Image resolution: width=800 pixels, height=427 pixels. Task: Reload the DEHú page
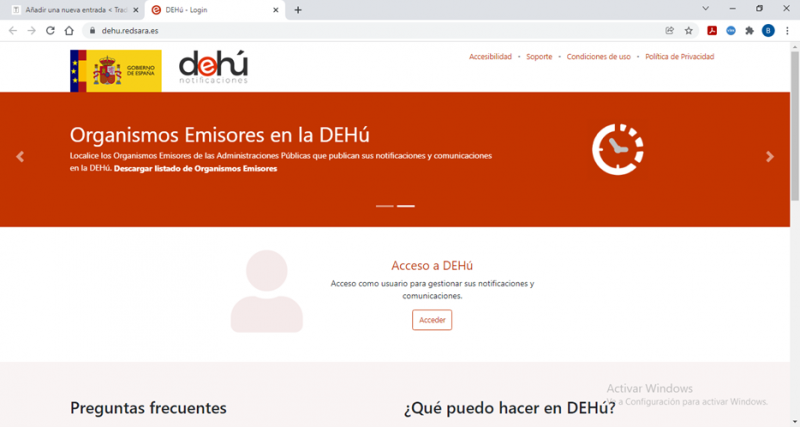(x=50, y=31)
